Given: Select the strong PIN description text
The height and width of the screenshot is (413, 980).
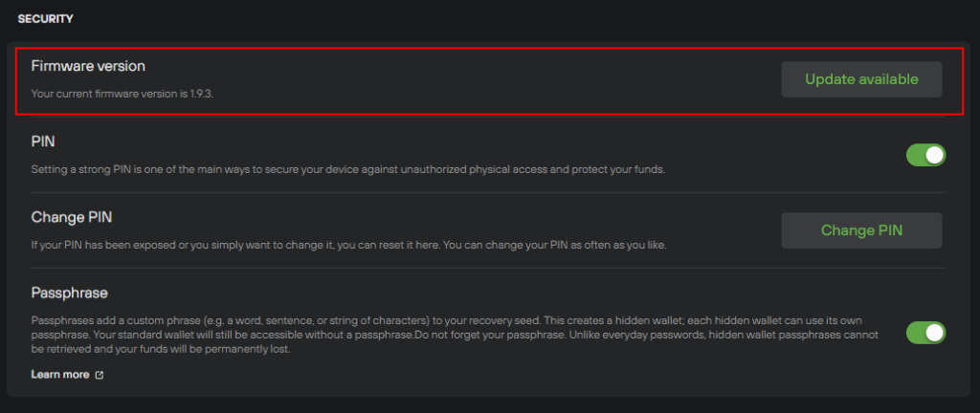Looking at the screenshot, I should pos(347,169).
